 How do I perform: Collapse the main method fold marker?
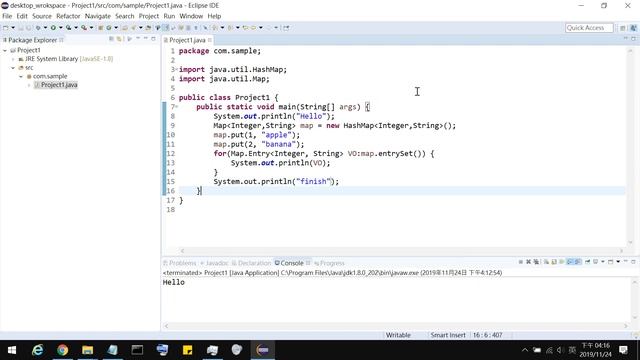[x=176, y=107]
